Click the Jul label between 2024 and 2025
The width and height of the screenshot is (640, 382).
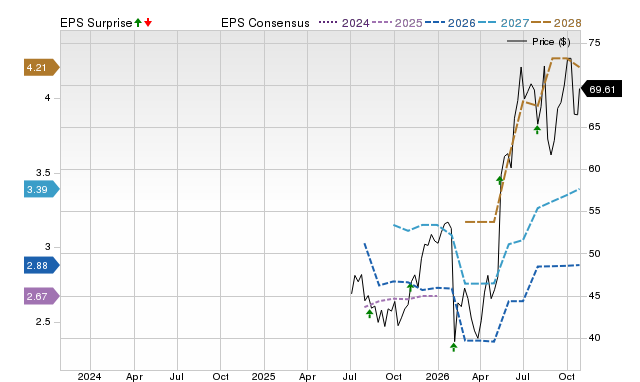coord(177,377)
